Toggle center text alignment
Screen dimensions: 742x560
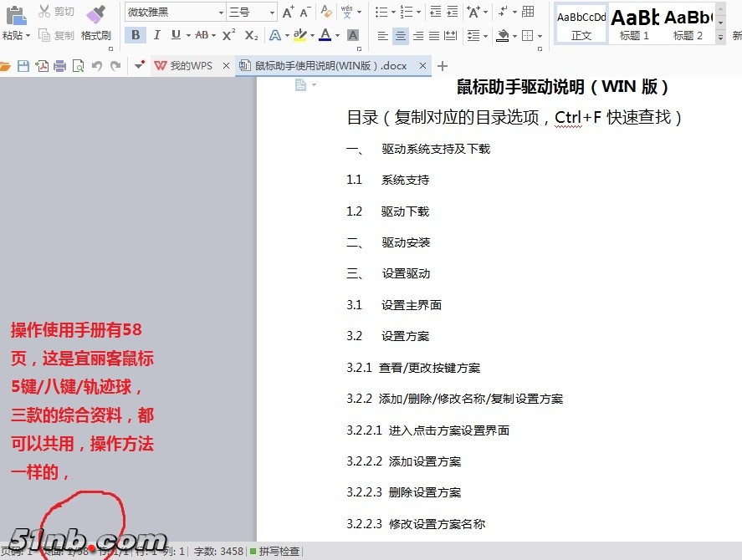click(x=401, y=36)
